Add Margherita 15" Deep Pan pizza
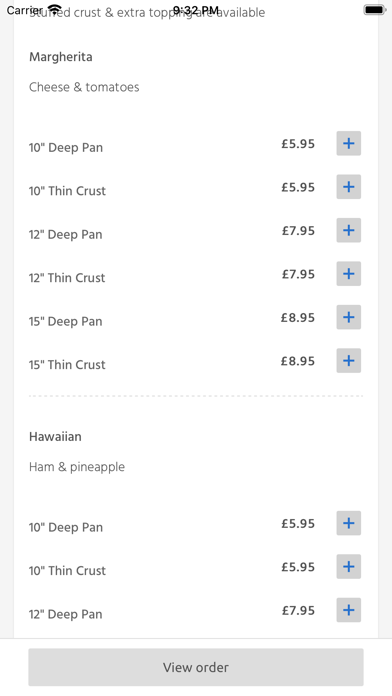The image size is (392, 696). tap(348, 317)
